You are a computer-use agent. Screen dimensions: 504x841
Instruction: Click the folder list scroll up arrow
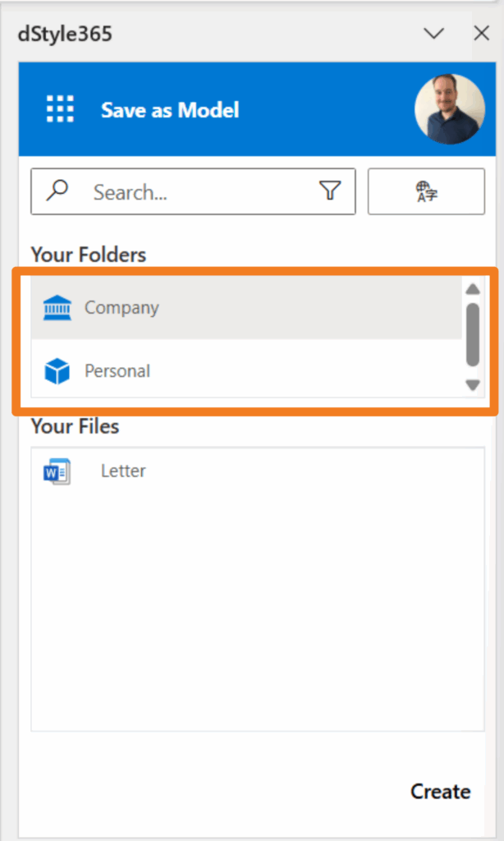coord(472,289)
